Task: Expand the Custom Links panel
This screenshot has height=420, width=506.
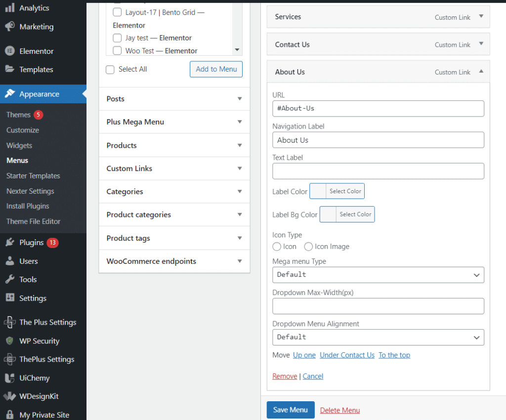Action: pyautogui.click(x=174, y=168)
